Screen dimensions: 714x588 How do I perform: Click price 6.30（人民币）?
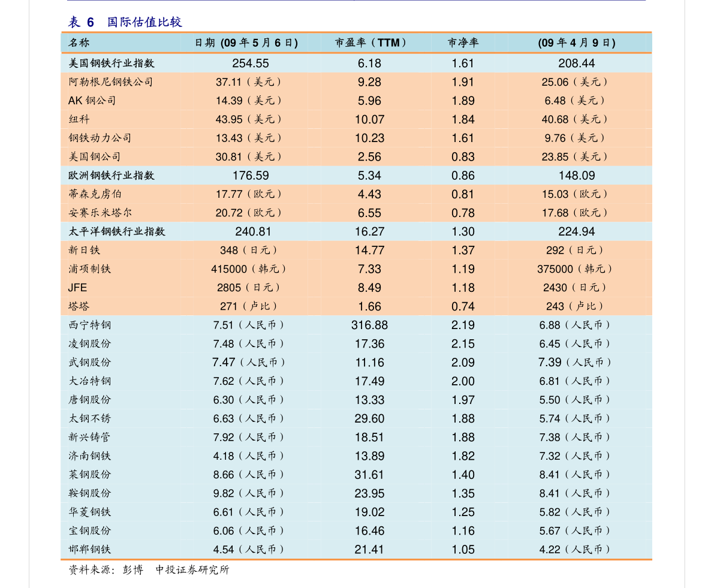249,400
